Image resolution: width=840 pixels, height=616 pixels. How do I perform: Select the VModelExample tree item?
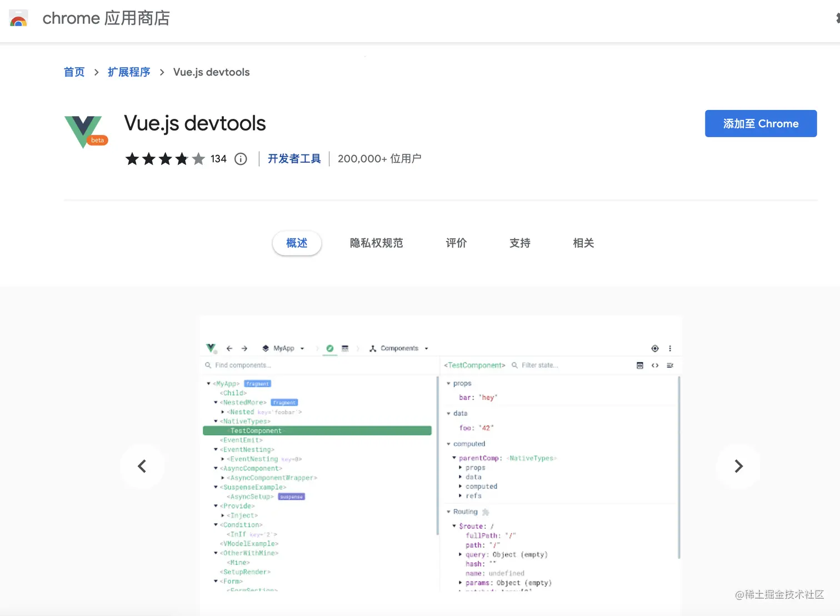click(x=249, y=544)
